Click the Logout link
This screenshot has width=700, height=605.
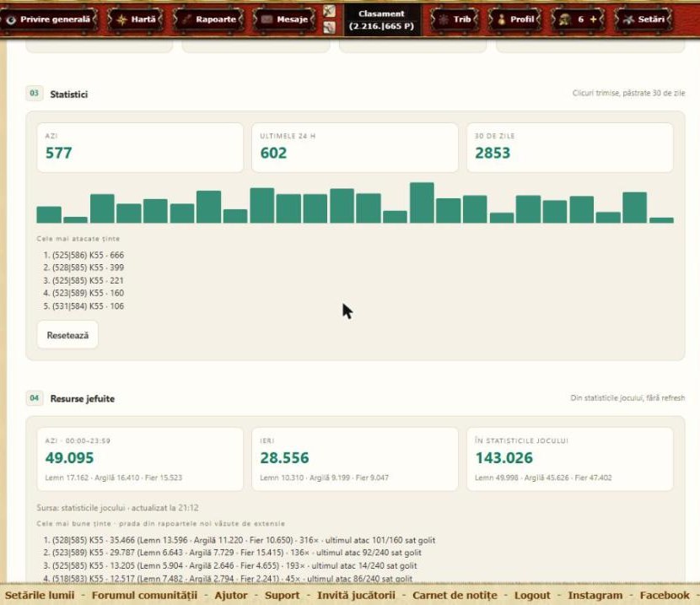[532, 595]
